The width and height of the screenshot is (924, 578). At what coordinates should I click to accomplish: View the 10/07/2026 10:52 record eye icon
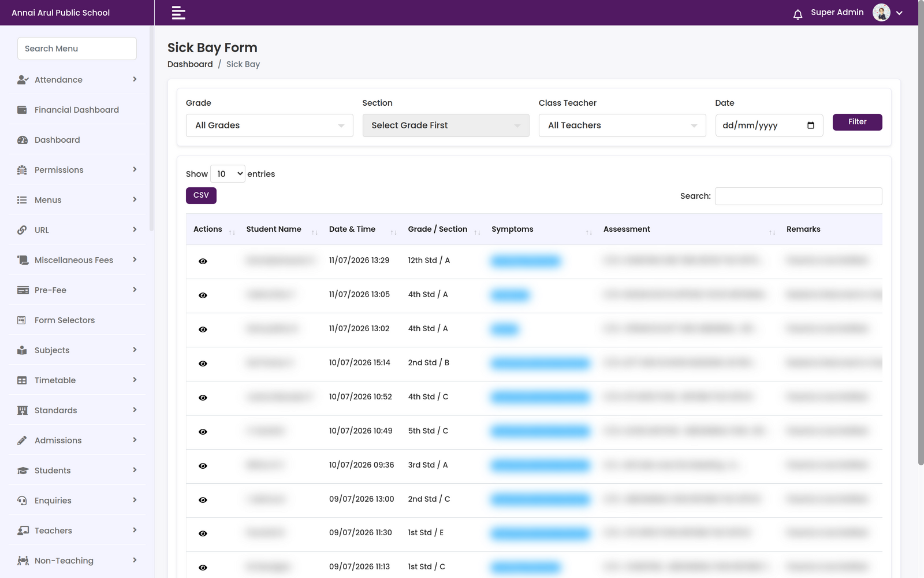point(203,398)
